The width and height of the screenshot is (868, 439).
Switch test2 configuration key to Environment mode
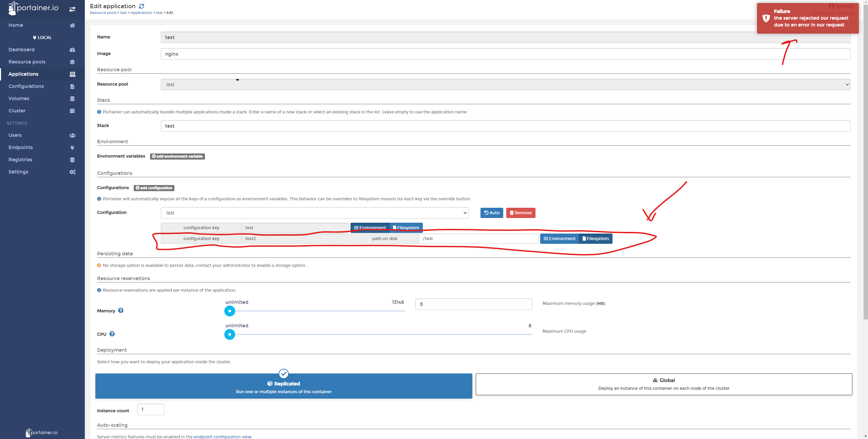point(559,238)
